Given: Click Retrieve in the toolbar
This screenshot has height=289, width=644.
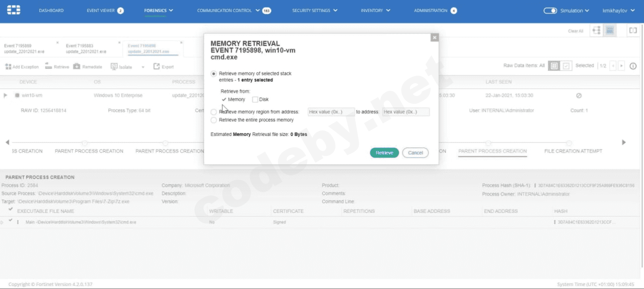Looking at the screenshot, I should (57, 66).
